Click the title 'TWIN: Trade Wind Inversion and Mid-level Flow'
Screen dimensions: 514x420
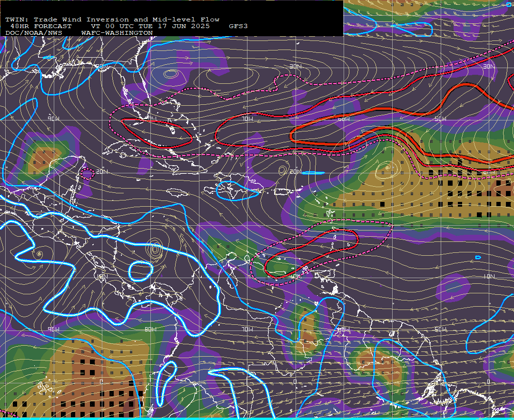pyautogui.click(x=112, y=20)
